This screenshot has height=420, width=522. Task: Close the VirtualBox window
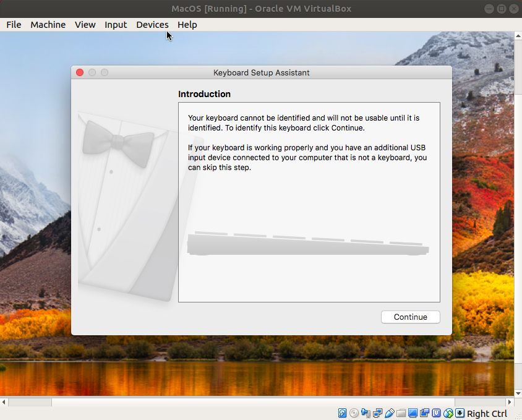pos(514,9)
